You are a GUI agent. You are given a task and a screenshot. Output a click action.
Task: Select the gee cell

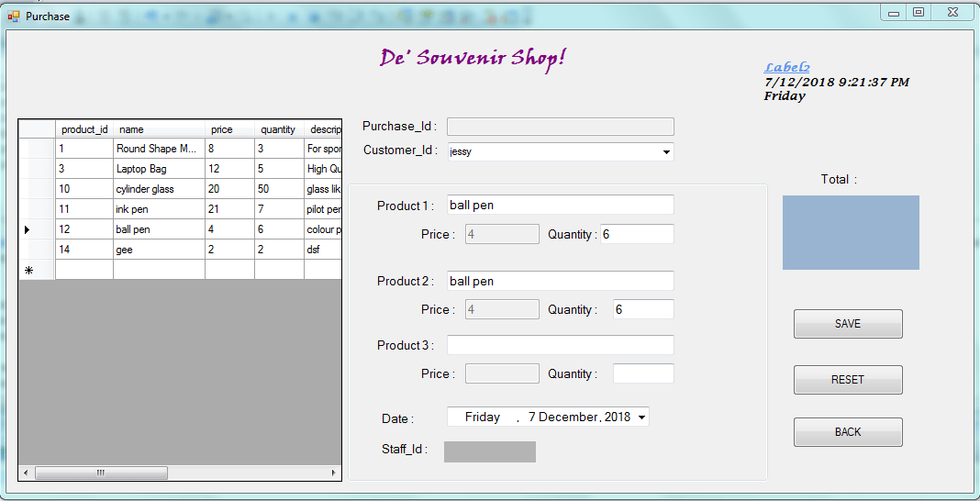click(159, 250)
